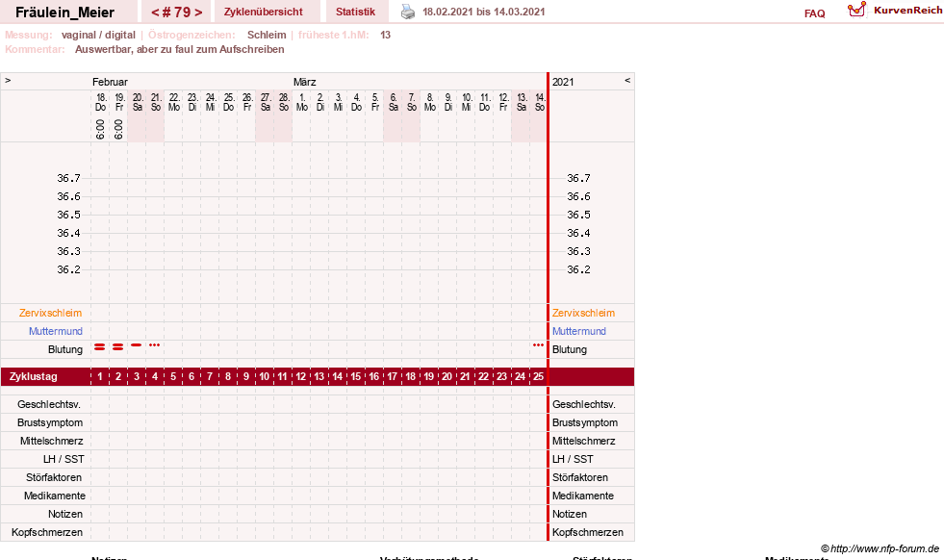Click the left Kopfschmerzen row label

(47, 532)
